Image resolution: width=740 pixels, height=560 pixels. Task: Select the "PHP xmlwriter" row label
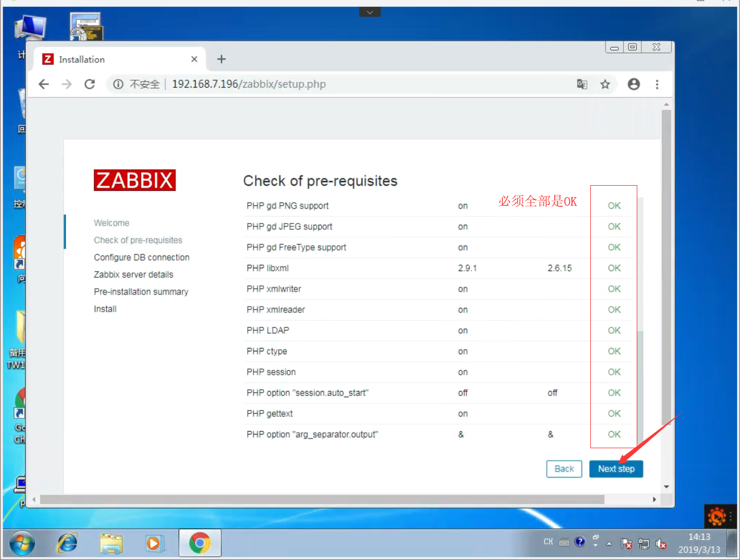(274, 289)
